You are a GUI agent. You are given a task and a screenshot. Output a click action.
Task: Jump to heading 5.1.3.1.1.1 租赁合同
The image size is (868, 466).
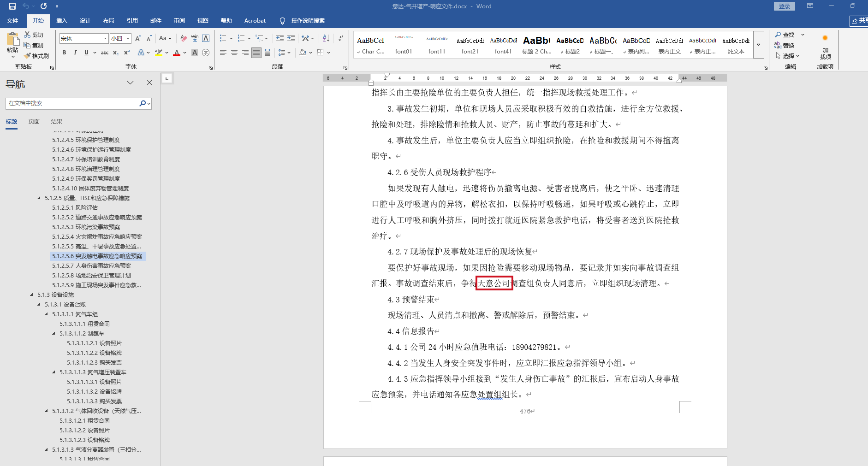(84, 324)
